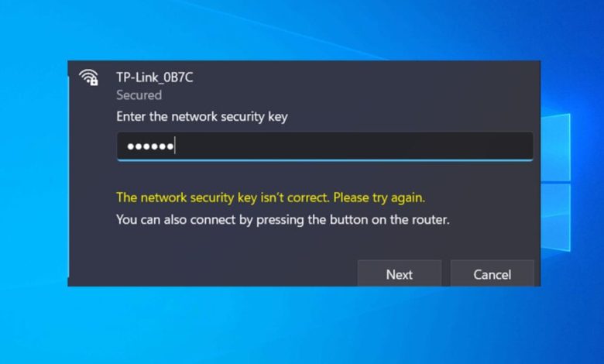The image size is (604, 364).
Task: Click the desktop wallpaper below the dialog
Action: pos(302,325)
